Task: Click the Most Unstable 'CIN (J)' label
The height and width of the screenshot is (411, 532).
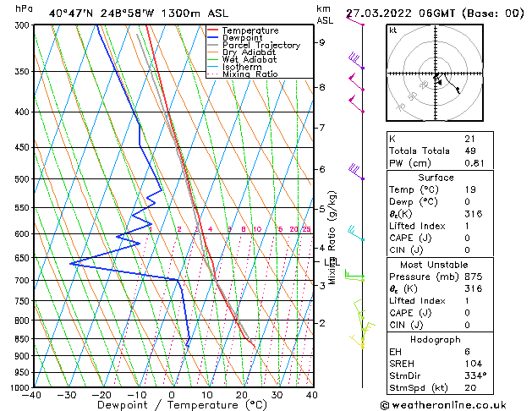Action: (x=406, y=325)
